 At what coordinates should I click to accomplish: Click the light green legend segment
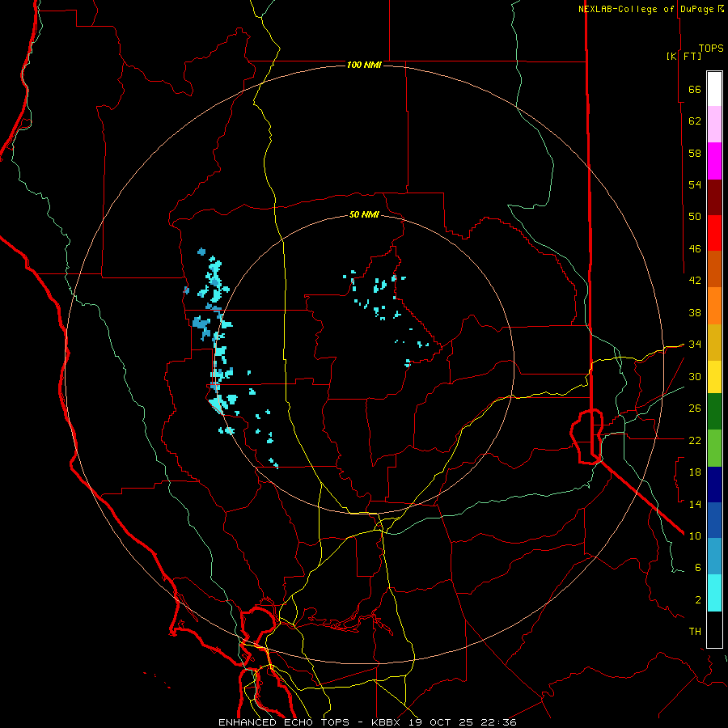click(x=714, y=448)
